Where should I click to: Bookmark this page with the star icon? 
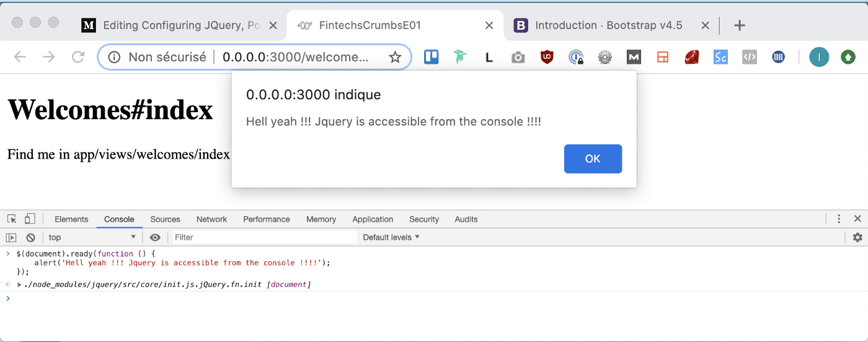click(x=395, y=57)
